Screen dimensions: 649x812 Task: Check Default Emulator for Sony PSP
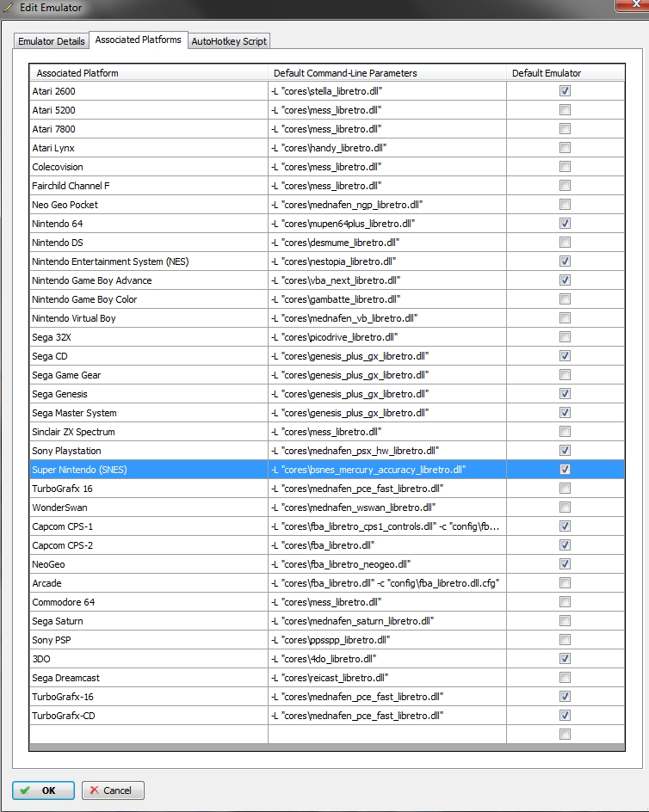point(565,640)
